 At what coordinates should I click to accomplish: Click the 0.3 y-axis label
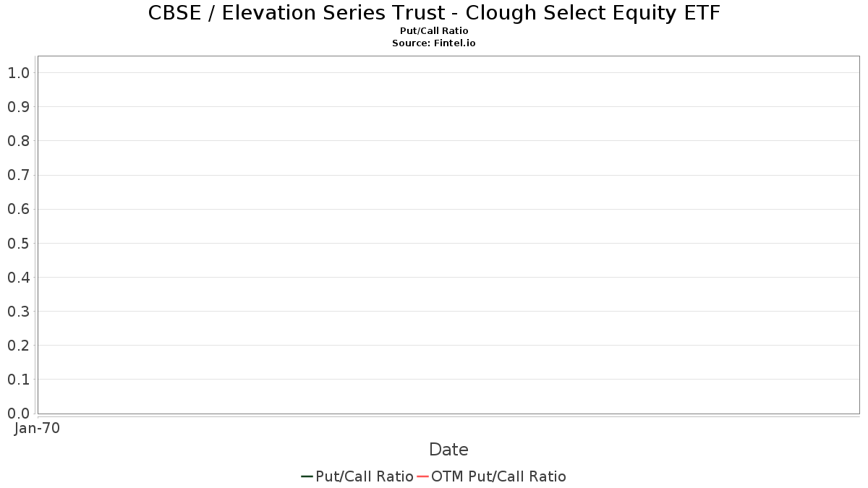click(18, 312)
